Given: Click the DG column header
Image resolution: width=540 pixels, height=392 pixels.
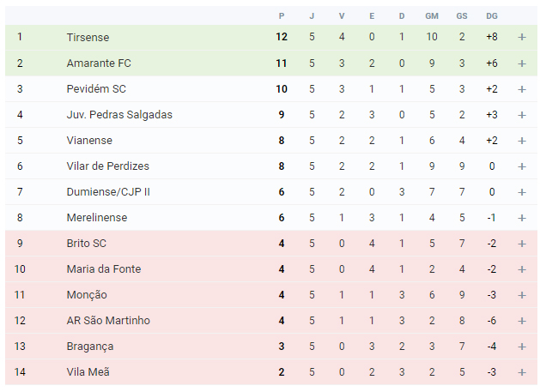Looking at the screenshot, I should tap(492, 16).
